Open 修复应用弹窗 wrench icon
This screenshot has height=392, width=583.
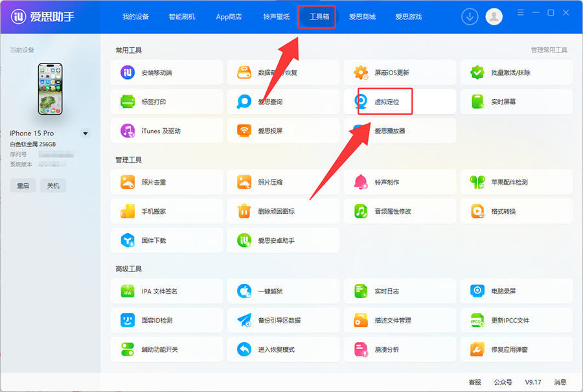[477, 350]
